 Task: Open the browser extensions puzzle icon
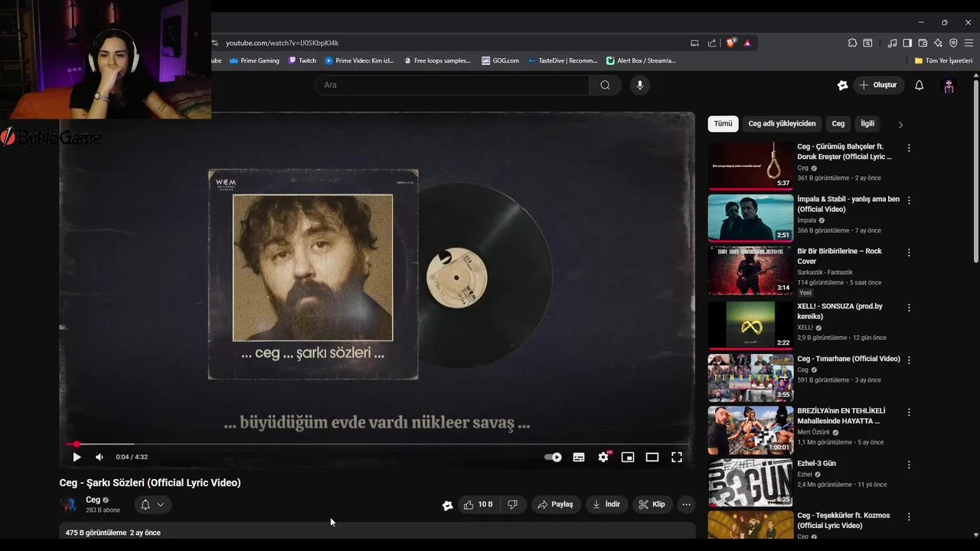click(x=852, y=43)
